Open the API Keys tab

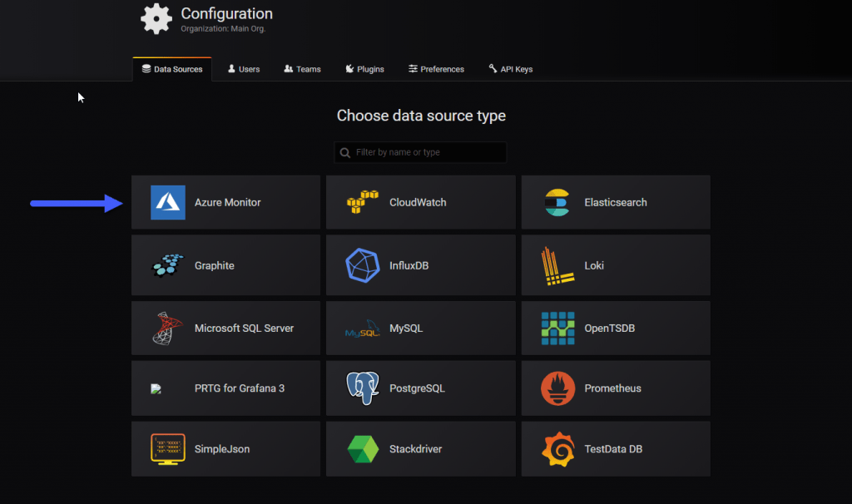pos(511,69)
